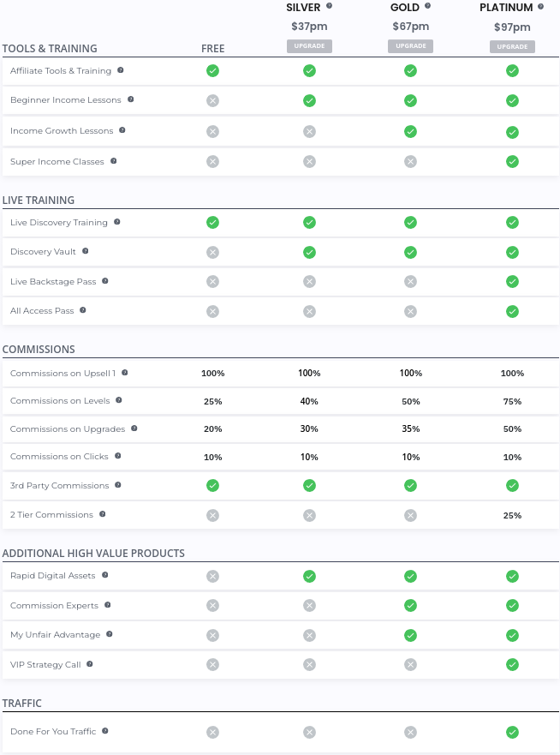Click help icon beside Discovery Vault
The width and height of the screenshot is (560, 755).
point(85,251)
